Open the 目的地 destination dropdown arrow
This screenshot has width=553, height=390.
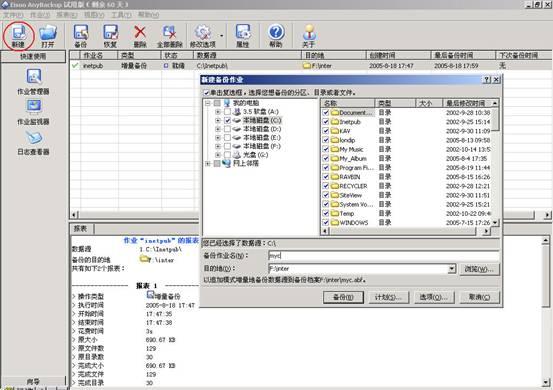[452, 269]
